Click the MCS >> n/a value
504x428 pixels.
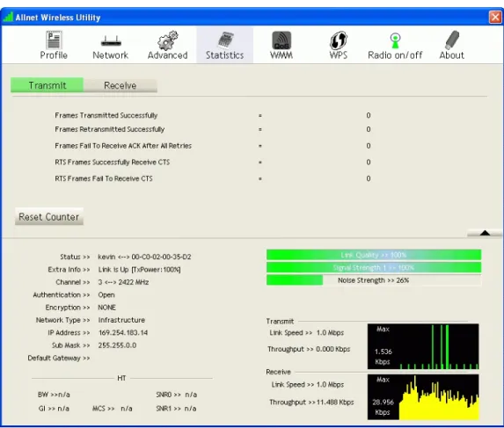click(x=113, y=409)
